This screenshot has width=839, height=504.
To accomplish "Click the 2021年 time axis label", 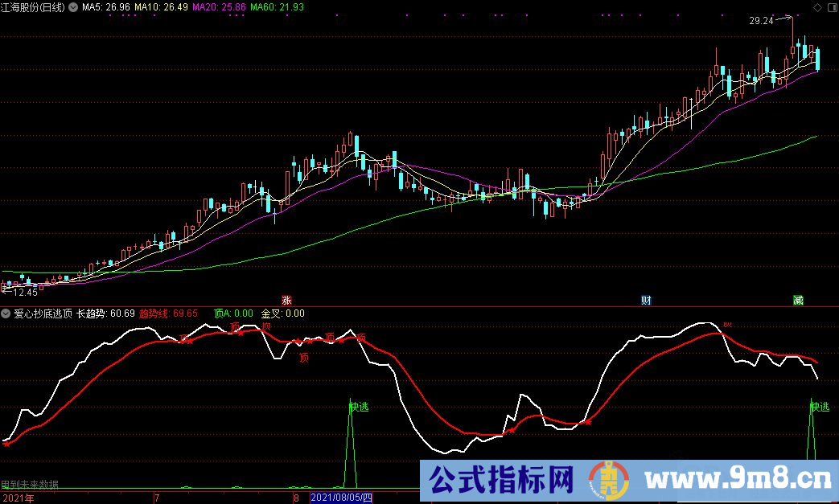I will coord(19,498).
